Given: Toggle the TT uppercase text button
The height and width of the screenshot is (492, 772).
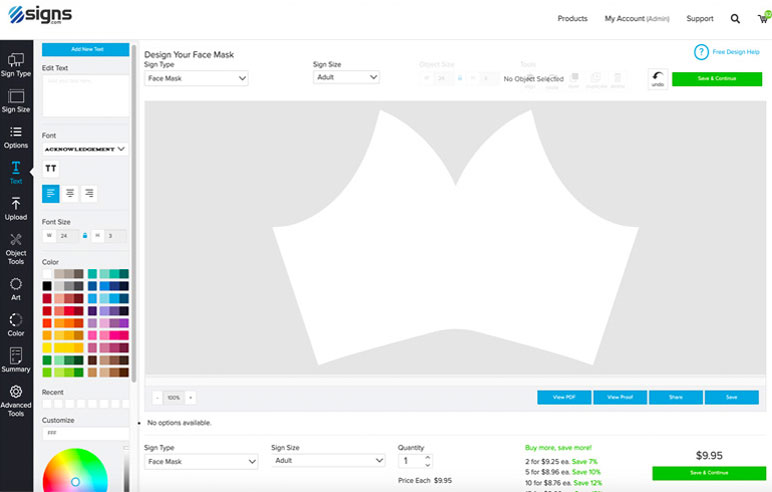Looking at the screenshot, I should 51,169.
